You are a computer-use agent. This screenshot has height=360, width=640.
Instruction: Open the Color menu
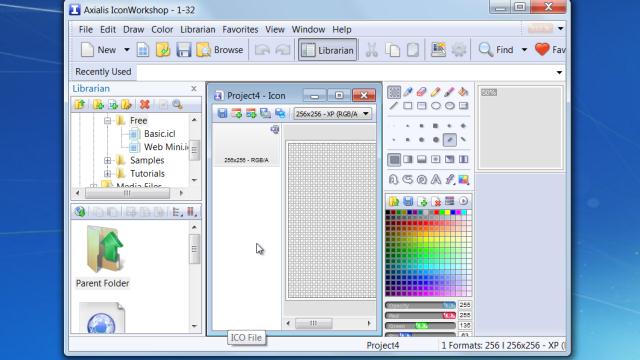pyautogui.click(x=162, y=29)
